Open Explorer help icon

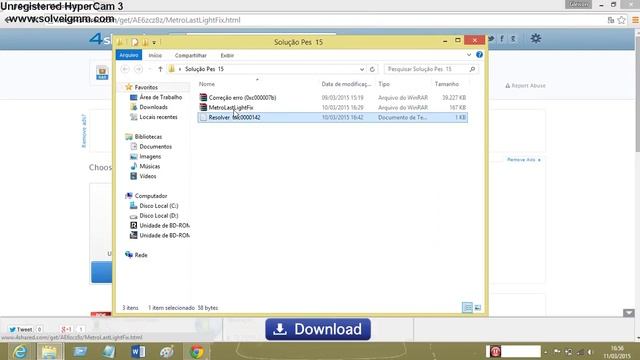tap(479, 55)
